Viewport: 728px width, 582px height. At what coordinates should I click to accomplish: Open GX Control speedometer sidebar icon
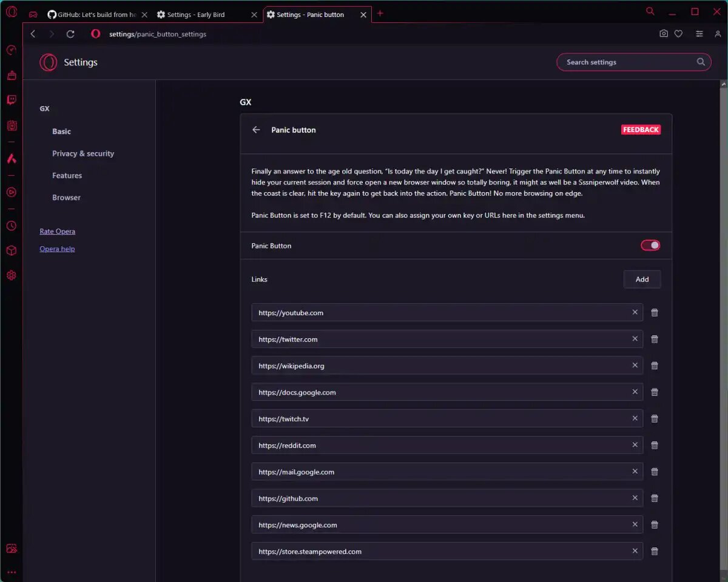(12, 50)
